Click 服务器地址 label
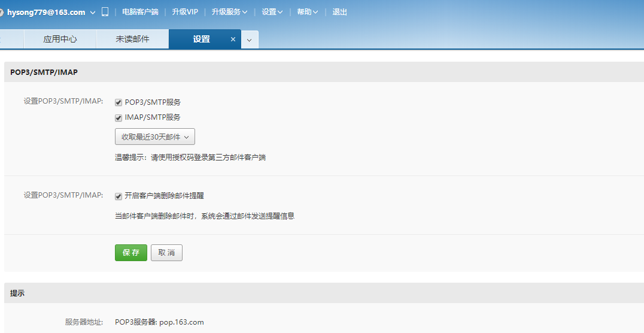644x333 pixels. [84, 322]
